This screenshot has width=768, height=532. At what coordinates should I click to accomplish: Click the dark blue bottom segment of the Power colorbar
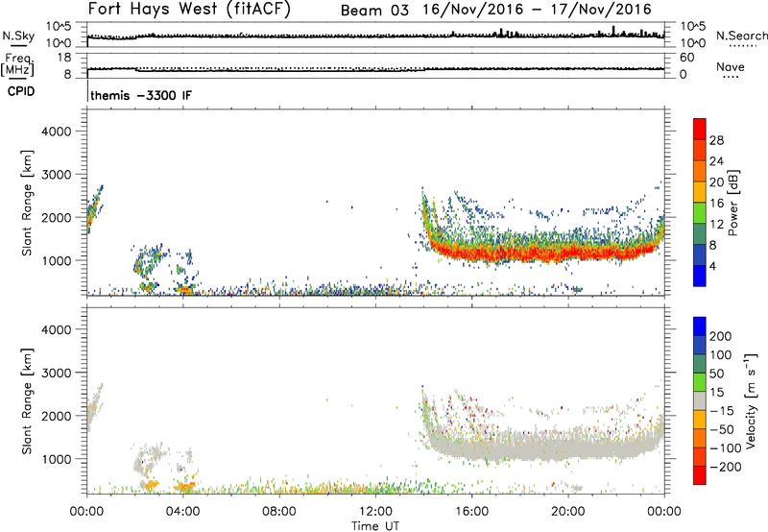pyautogui.click(x=700, y=276)
